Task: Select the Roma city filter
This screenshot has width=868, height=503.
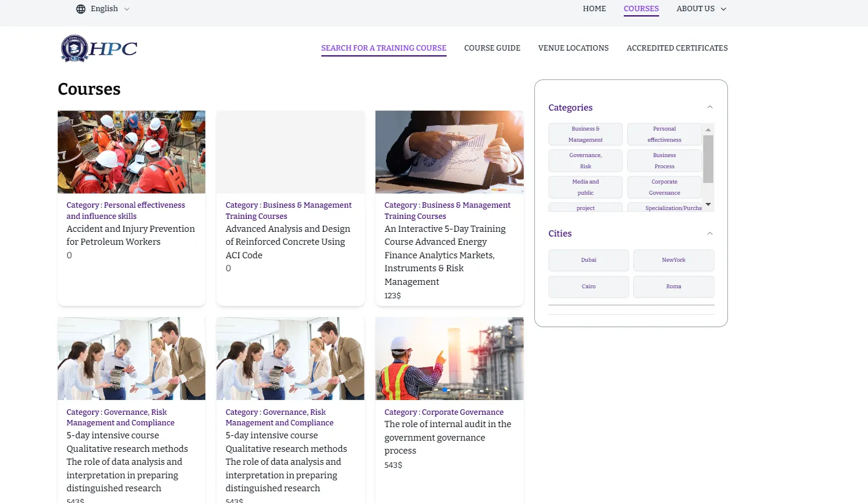Action: [674, 287]
